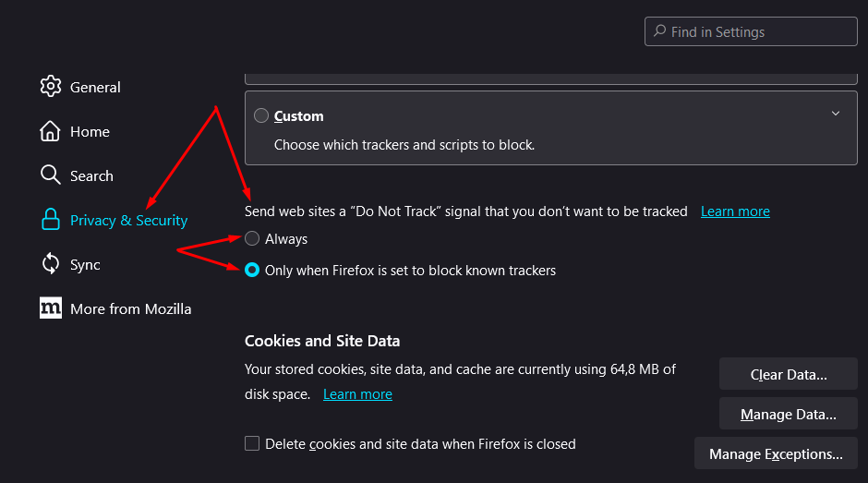This screenshot has width=868, height=483.
Task: Click the Privacy & Security lock icon
Action: 51,220
